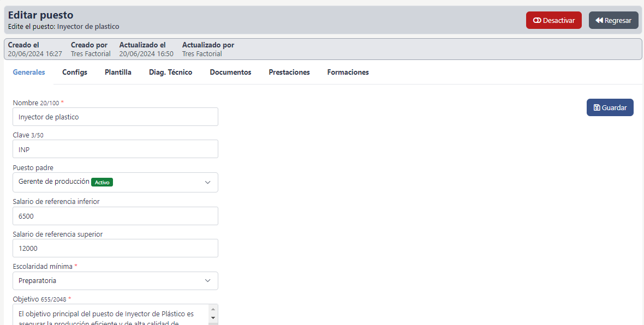This screenshot has height=325, width=644.
Task: Open the Documentos tab
Action: (230, 72)
